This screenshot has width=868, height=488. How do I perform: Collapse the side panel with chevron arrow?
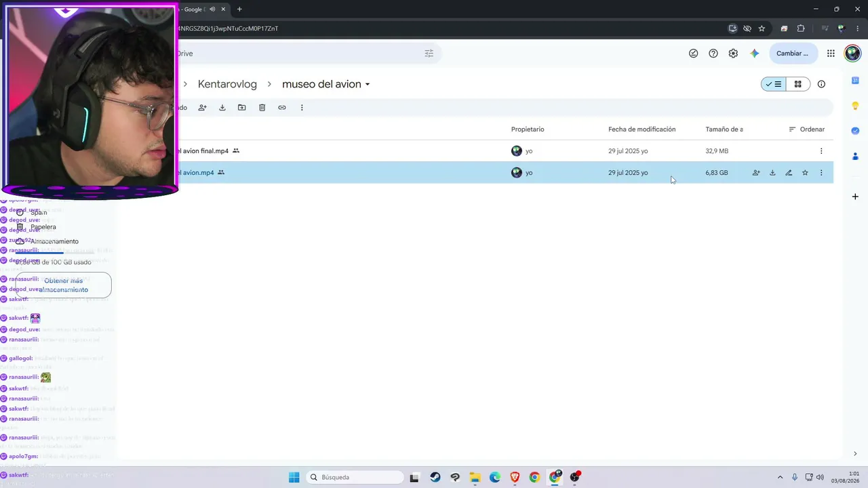(855, 454)
